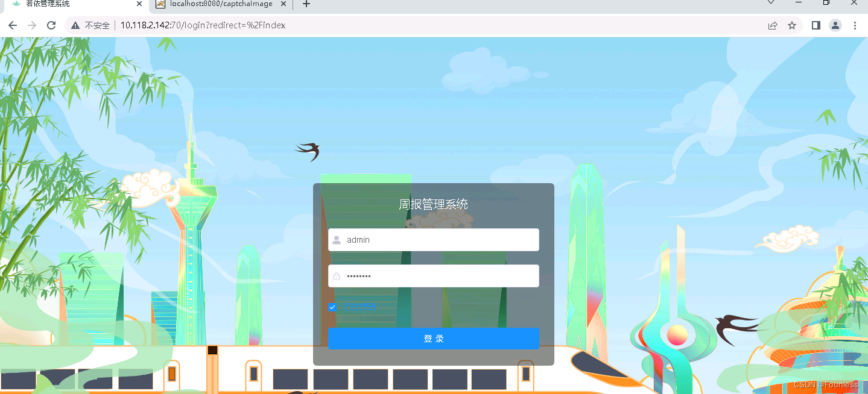Image resolution: width=868 pixels, height=394 pixels.
Task: Click the not-secure warning icon
Action: [x=75, y=25]
